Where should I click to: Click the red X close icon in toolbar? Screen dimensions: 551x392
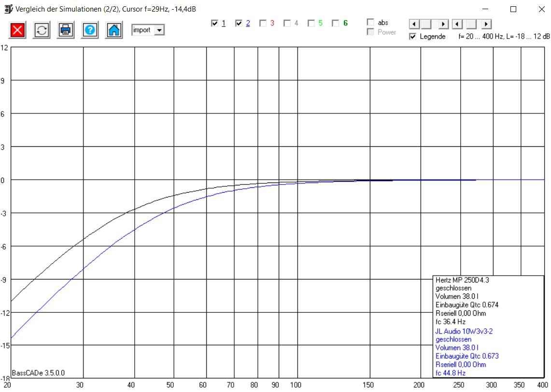(17, 30)
